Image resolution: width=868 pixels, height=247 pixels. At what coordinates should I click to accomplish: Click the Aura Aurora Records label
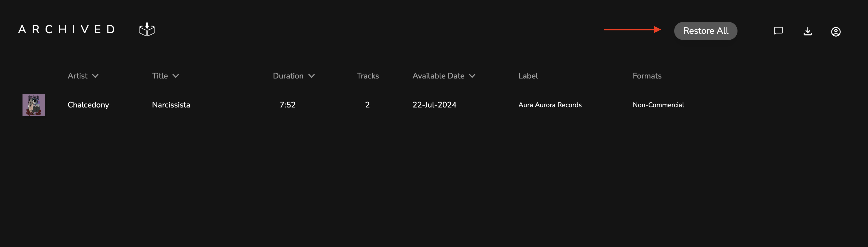[550, 105]
